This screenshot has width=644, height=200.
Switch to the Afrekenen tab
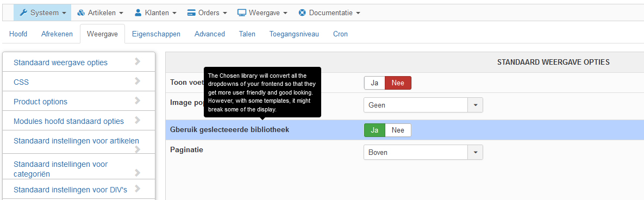(57, 34)
